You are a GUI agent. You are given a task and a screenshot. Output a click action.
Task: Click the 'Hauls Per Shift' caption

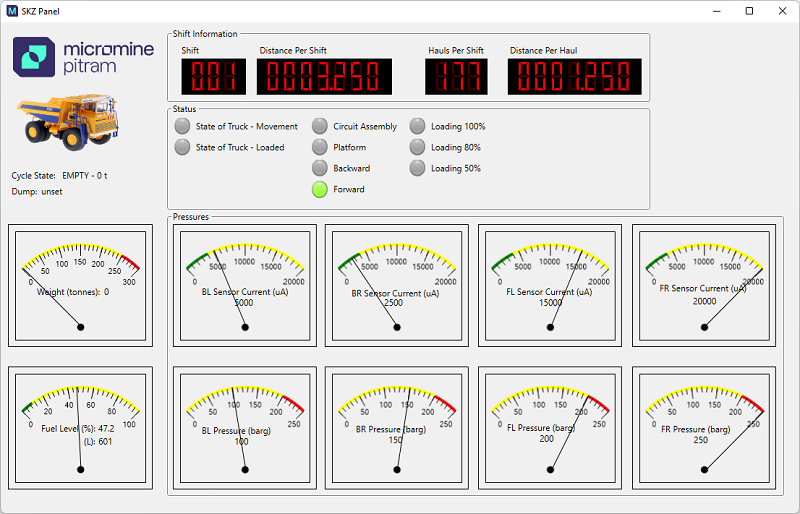[x=456, y=51]
